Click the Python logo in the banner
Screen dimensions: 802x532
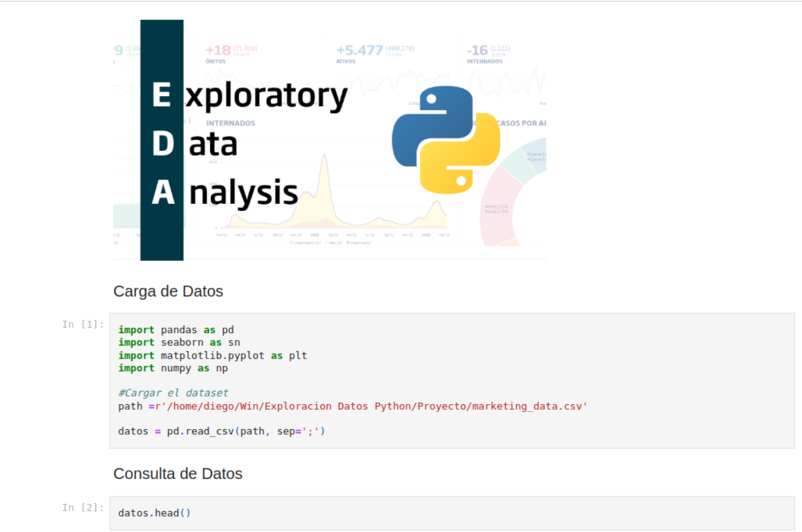pyautogui.click(x=446, y=140)
